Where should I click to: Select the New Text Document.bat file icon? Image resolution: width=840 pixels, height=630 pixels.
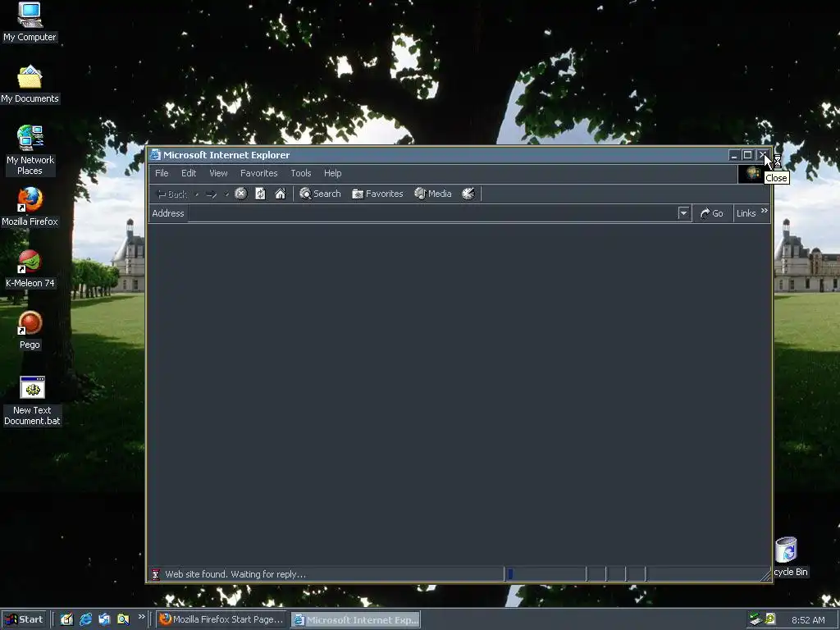[x=32, y=401]
